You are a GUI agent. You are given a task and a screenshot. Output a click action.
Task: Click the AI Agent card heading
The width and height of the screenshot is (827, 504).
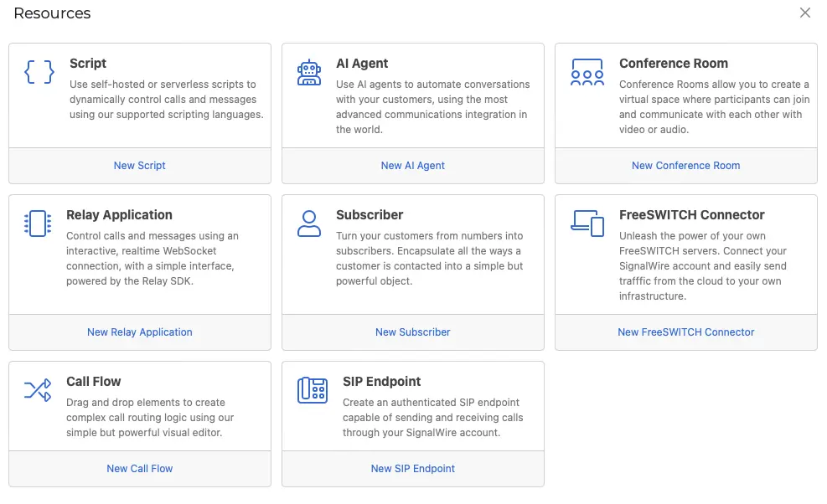pos(362,64)
